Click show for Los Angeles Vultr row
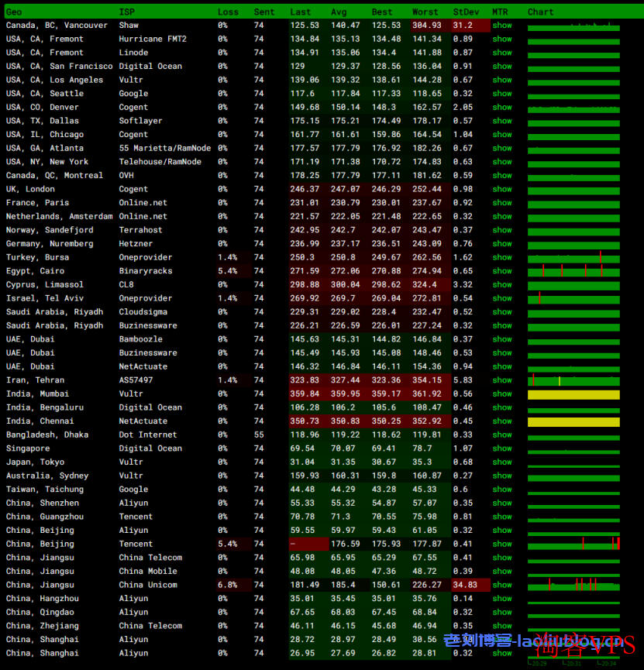This screenshot has height=670, width=644. [501, 80]
